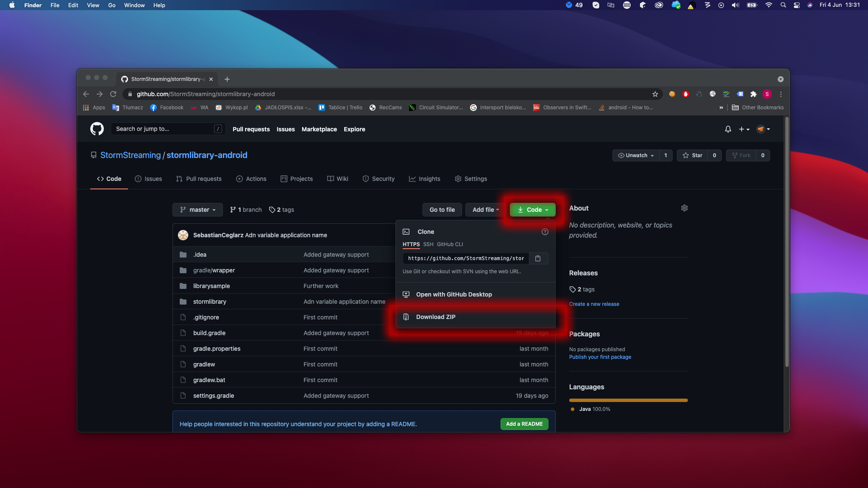The width and height of the screenshot is (868, 488).
Task: Open About settings gear icon
Action: tap(684, 208)
